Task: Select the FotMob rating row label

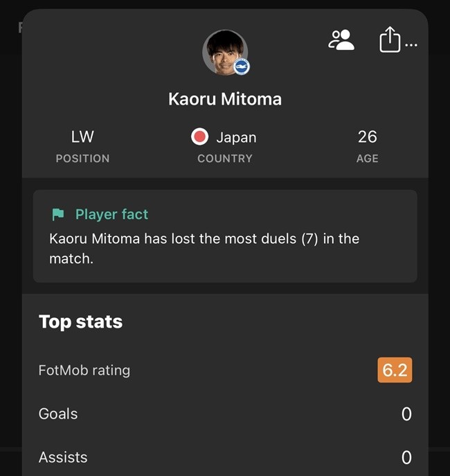Action: click(x=84, y=370)
